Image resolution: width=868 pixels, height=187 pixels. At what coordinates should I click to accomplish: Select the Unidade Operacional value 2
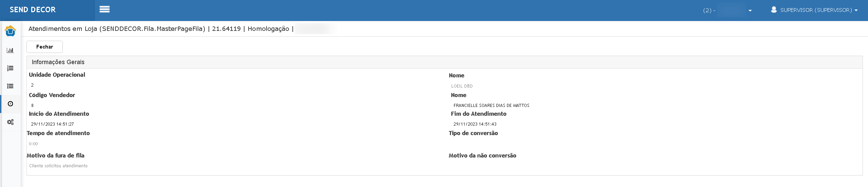click(32, 85)
